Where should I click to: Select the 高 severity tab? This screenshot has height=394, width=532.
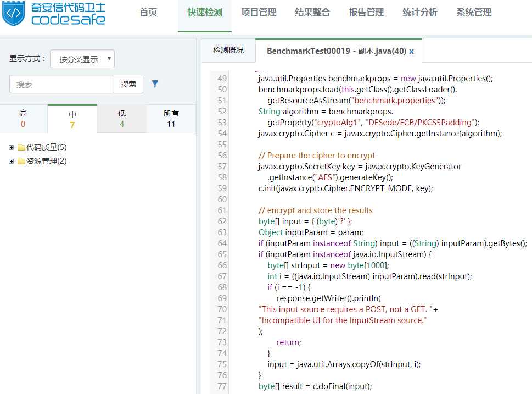(23, 119)
